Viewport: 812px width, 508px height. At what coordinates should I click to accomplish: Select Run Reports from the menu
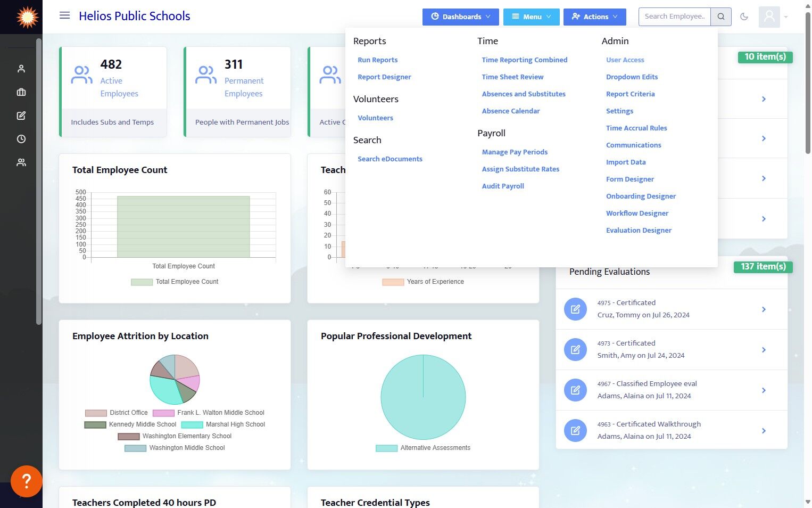pyautogui.click(x=378, y=60)
